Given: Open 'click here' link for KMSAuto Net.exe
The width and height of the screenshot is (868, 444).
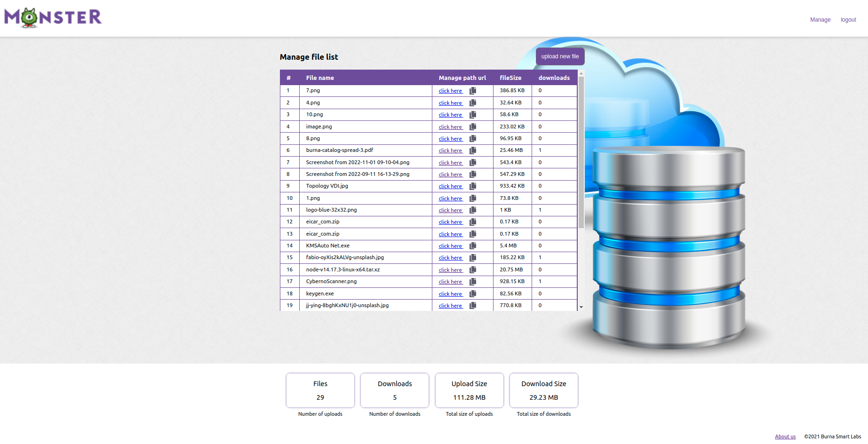Looking at the screenshot, I should pos(451,246).
